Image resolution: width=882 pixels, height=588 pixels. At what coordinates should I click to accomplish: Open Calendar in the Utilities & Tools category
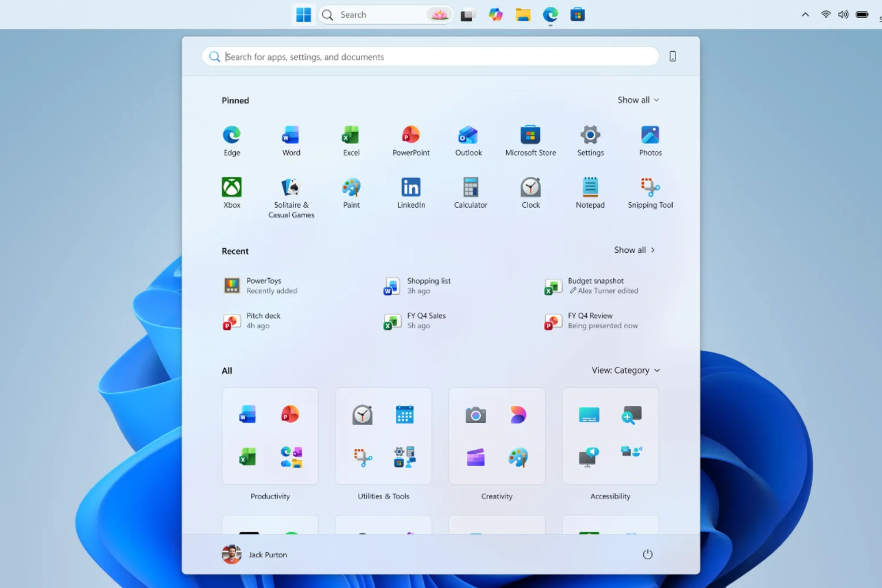click(x=405, y=415)
